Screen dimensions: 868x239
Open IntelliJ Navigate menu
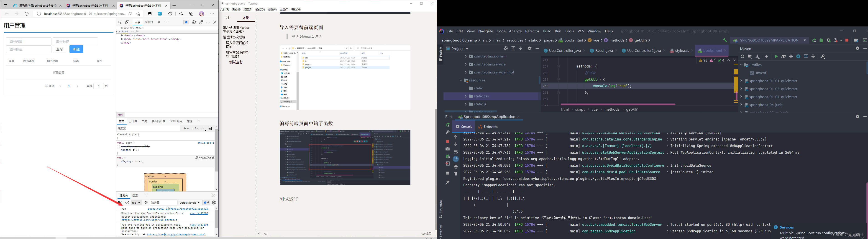[x=486, y=31]
